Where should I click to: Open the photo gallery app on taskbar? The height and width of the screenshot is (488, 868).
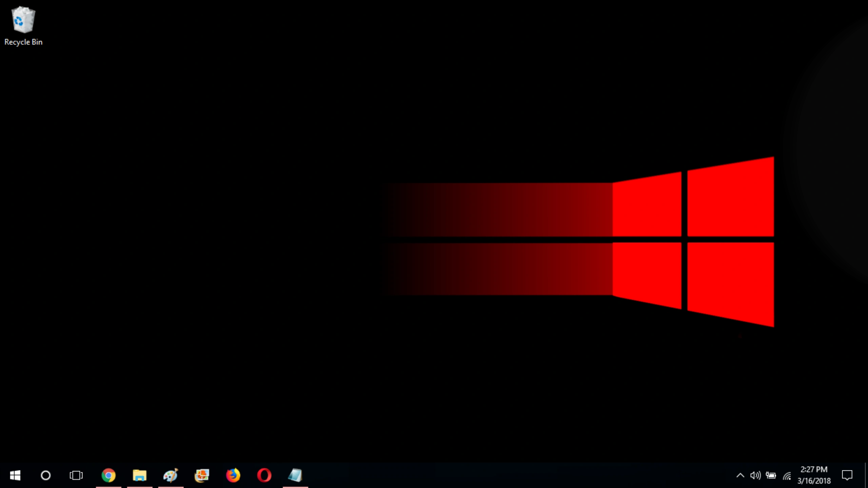click(202, 475)
